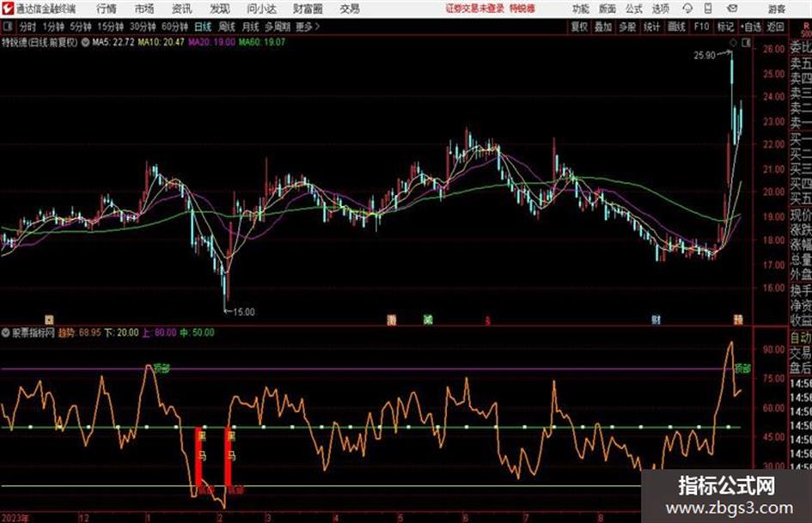Click the 财 marker on chart bottom
The height and width of the screenshot is (523, 812).
click(x=656, y=319)
